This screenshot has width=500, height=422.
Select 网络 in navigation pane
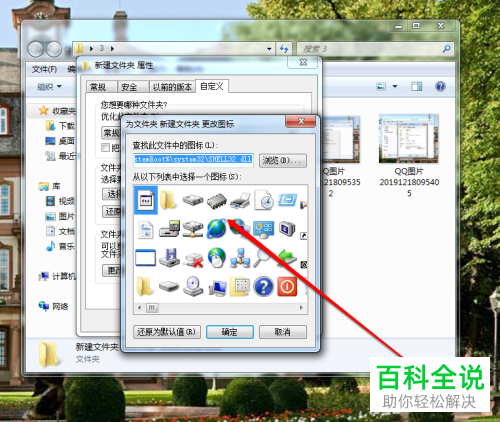(x=53, y=306)
